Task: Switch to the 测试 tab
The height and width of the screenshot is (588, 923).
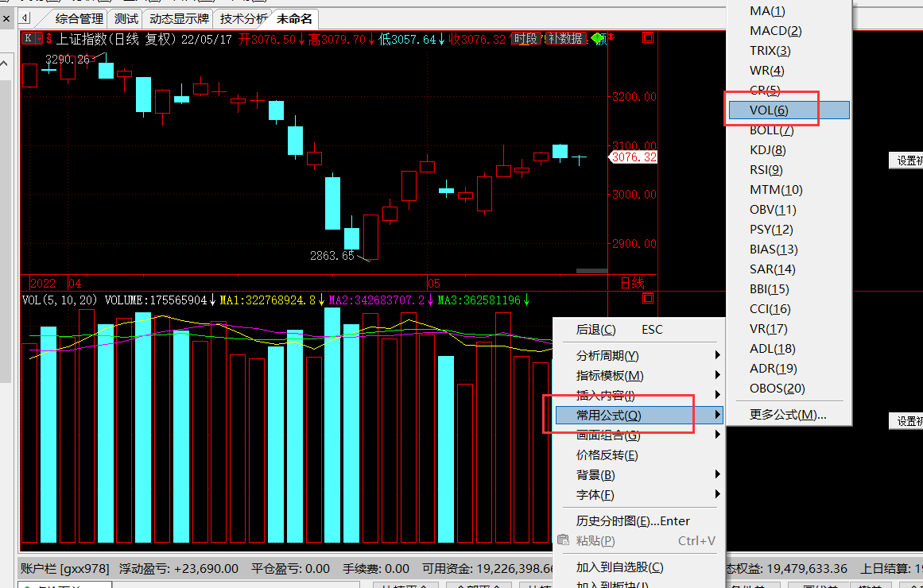Action: (x=126, y=19)
